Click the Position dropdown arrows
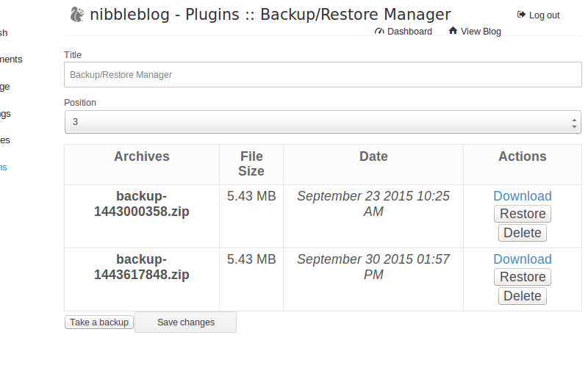The width and height of the screenshot is (588, 379). (x=574, y=123)
